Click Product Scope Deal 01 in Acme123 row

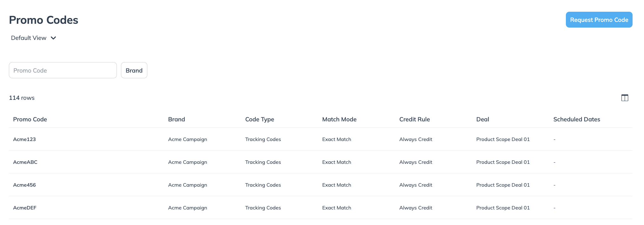pos(503,139)
